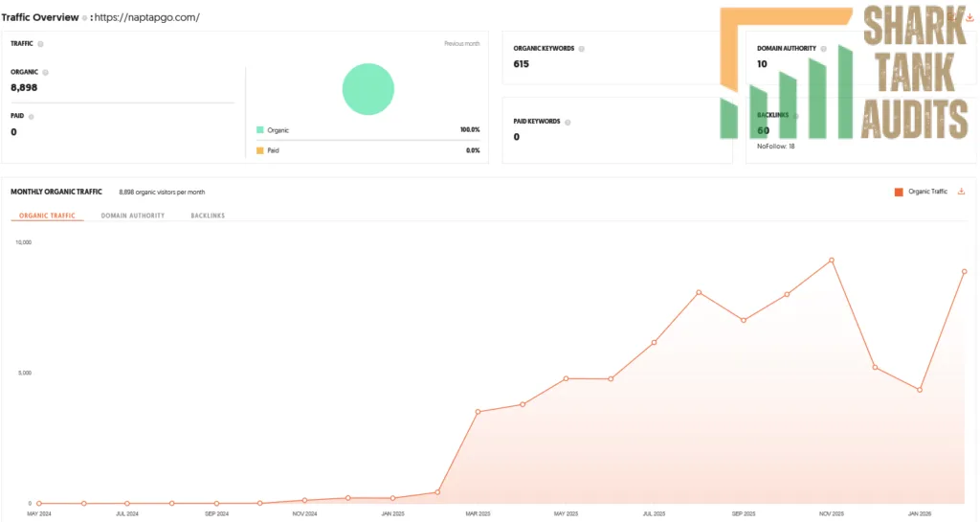
Task: Click the info icon next to ORGANIC KEYWORDS
Action: coord(581,49)
